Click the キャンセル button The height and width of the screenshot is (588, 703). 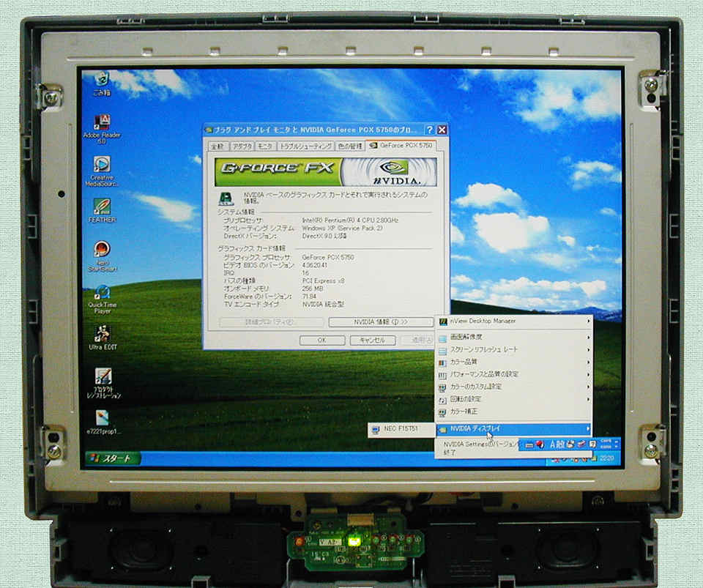373,340
